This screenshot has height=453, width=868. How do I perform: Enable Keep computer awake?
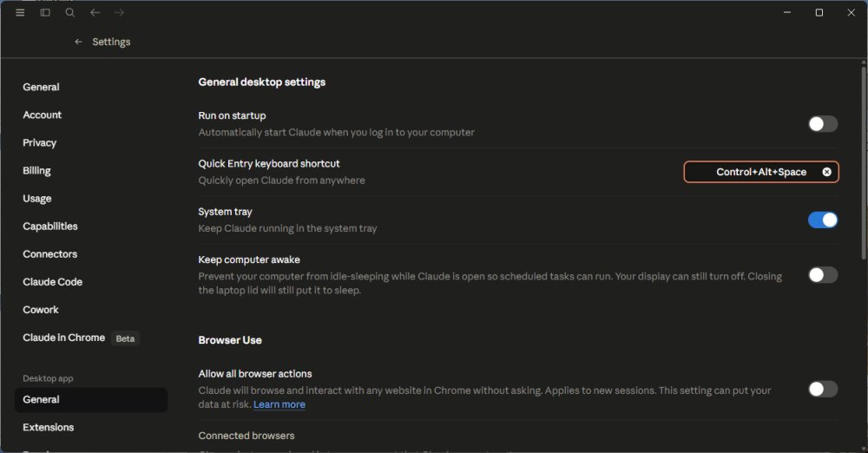(823, 275)
